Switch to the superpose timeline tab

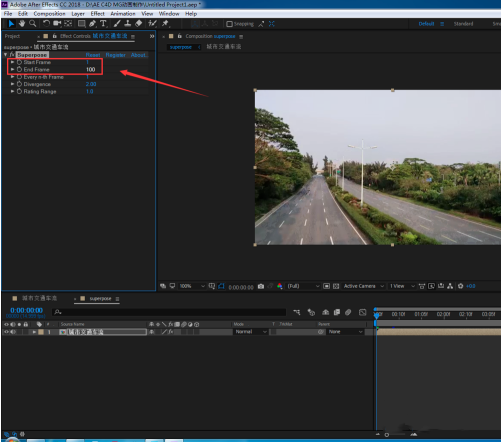pyautogui.click(x=100, y=299)
